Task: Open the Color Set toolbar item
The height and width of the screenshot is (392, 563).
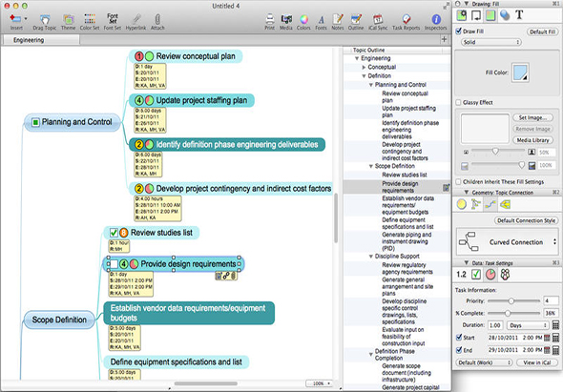Action: click(90, 19)
